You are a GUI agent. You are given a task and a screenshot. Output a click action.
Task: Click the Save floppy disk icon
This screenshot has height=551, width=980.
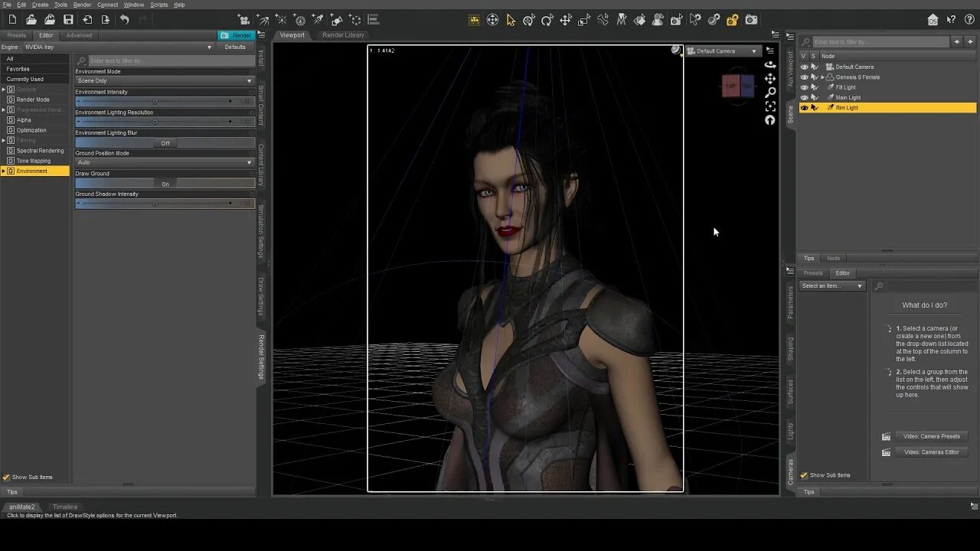(x=68, y=19)
